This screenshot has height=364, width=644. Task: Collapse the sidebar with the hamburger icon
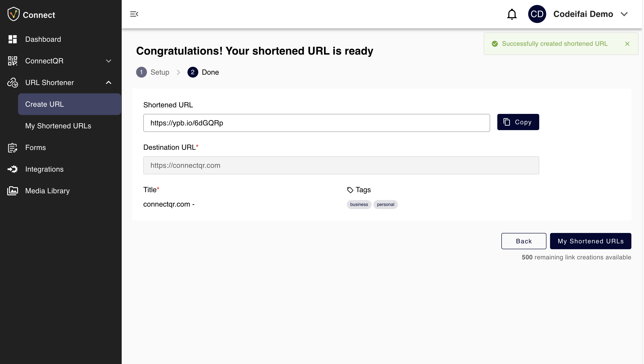click(134, 14)
